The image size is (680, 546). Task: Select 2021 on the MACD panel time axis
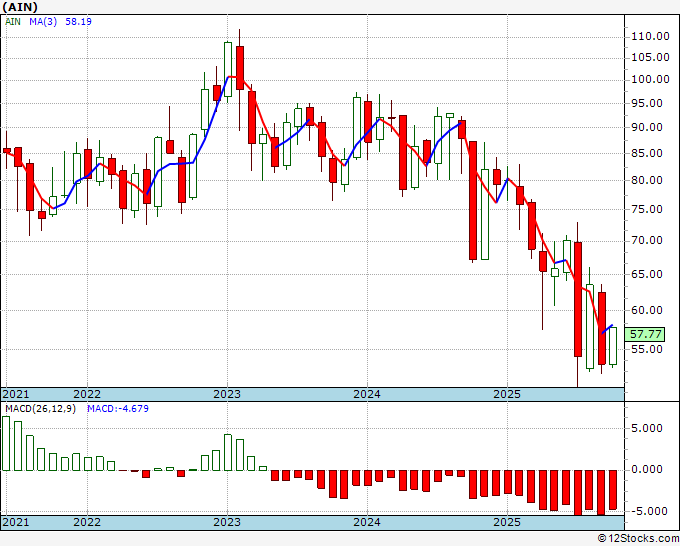pyautogui.click(x=16, y=522)
